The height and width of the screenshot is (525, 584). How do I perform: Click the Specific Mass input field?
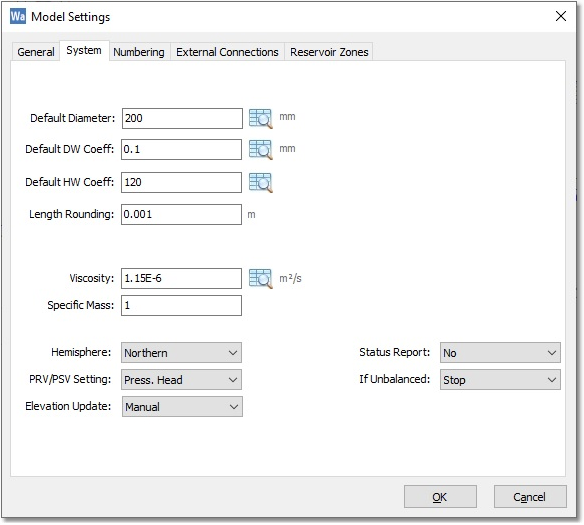pos(181,305)
